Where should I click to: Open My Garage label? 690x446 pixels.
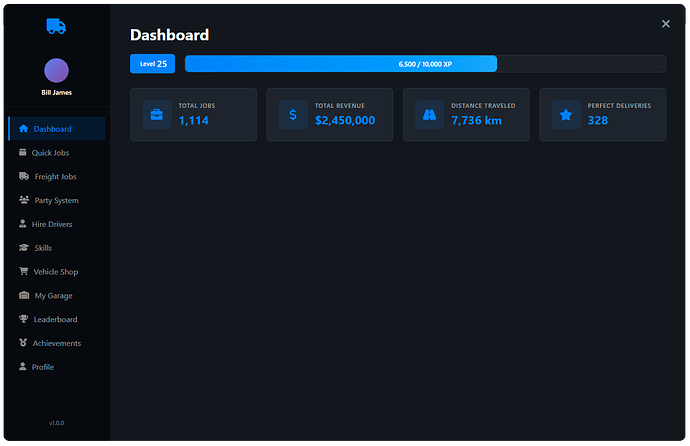pyautogui.click(x=54, y=296)
